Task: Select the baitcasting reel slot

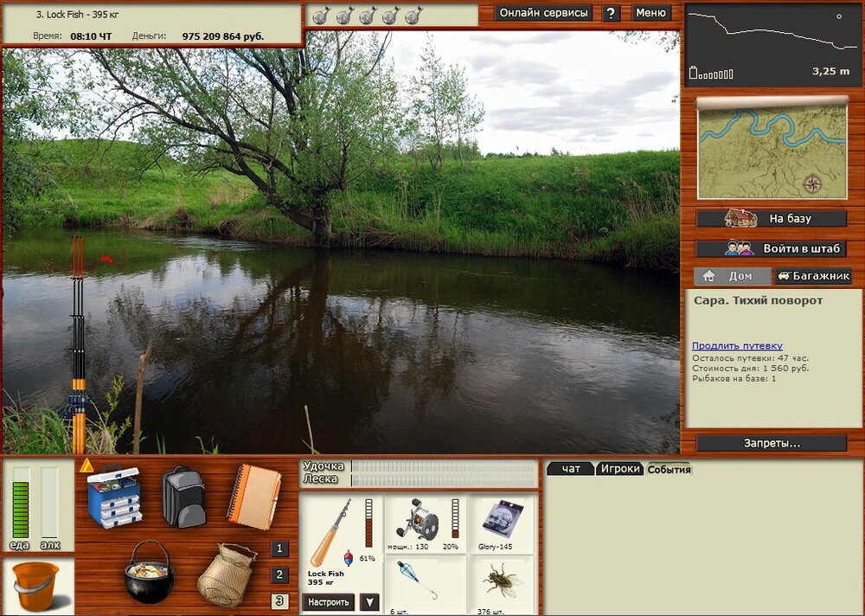Action: pyautogui.click(x=418, y=519)
